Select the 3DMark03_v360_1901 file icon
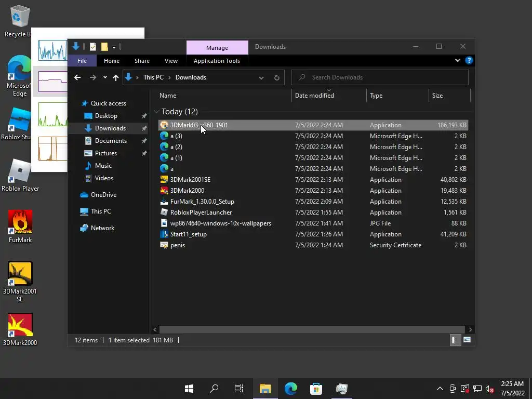532x399 pixels. (x=164, y=125)
